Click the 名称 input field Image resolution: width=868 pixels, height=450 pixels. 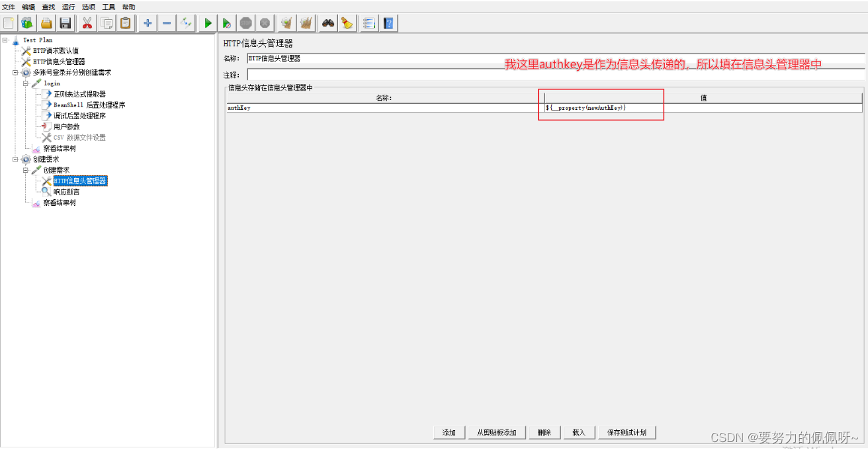click(556, 58)
